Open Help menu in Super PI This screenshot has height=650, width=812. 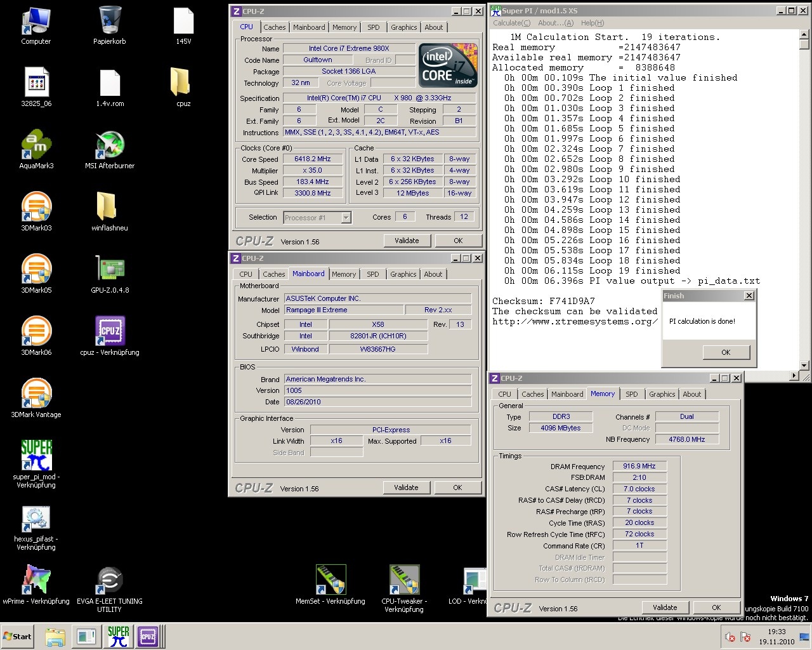(x=593, y=23)
